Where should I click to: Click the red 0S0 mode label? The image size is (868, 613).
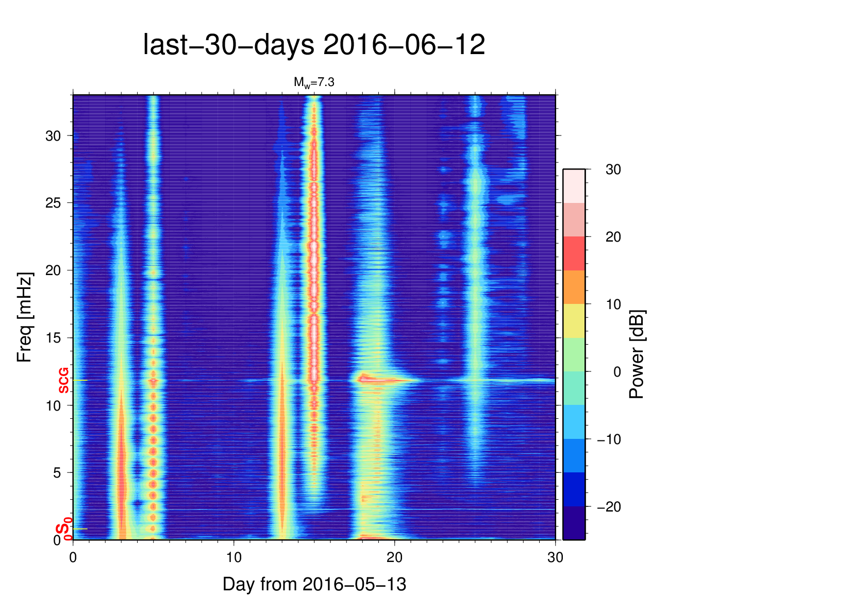point(63,530)
